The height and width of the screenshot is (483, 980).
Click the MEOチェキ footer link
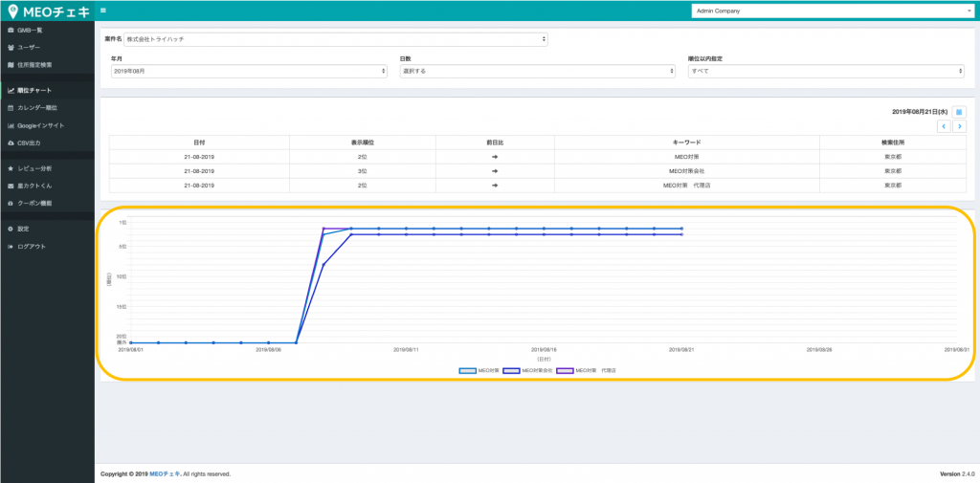165,474
